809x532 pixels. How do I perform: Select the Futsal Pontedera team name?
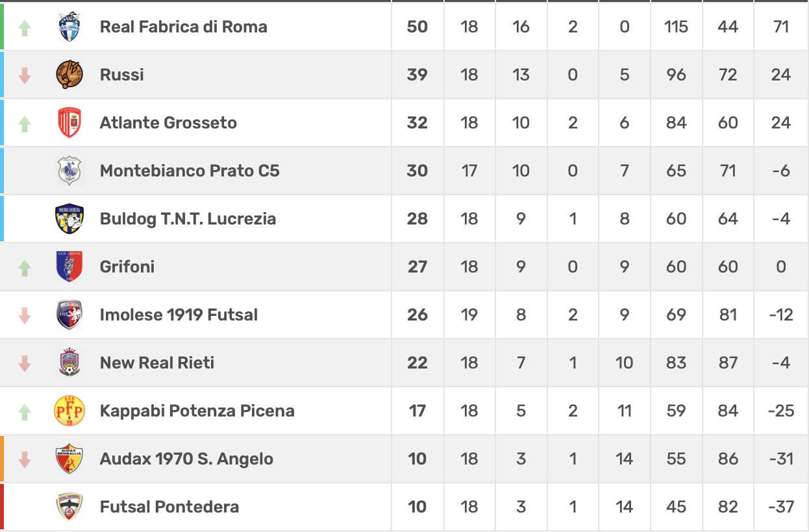point(169,507)
